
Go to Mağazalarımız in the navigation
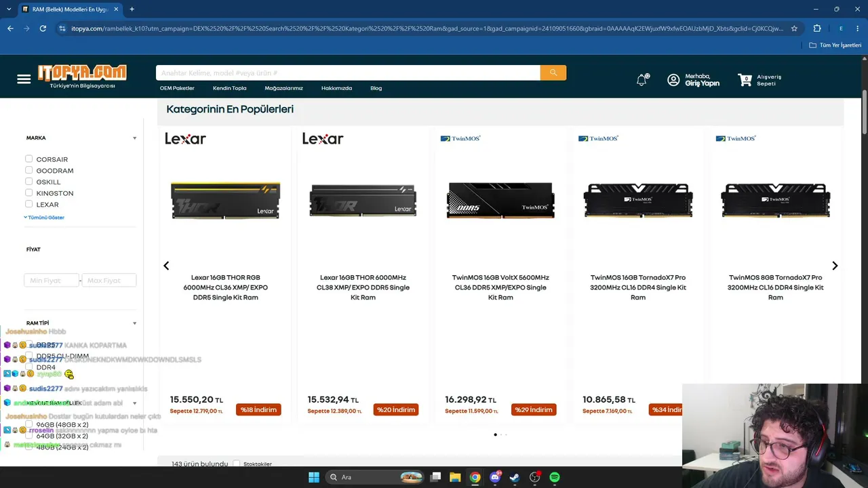pyautogui.click(x=283, y=88)
